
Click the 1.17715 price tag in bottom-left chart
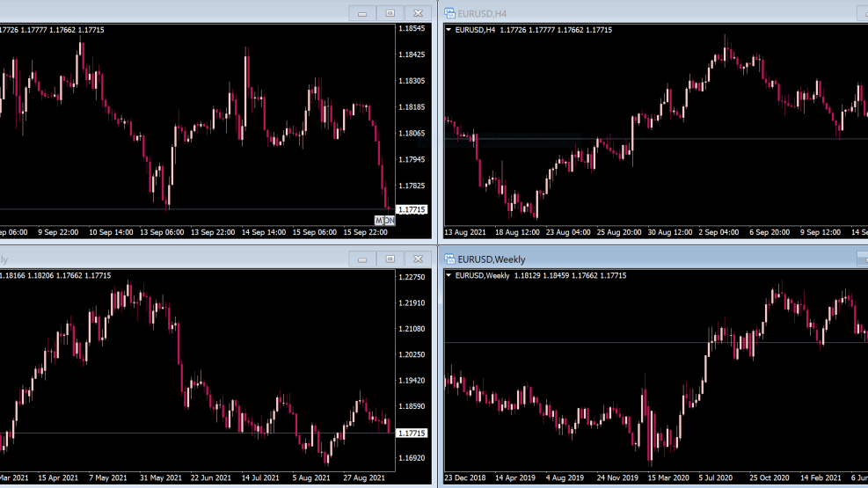coord(412,433)
